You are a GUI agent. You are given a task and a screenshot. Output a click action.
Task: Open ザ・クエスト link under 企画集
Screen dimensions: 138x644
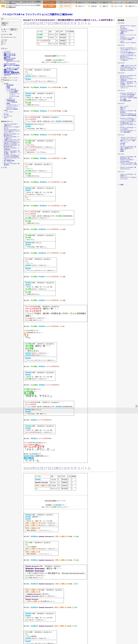(10, 112)
